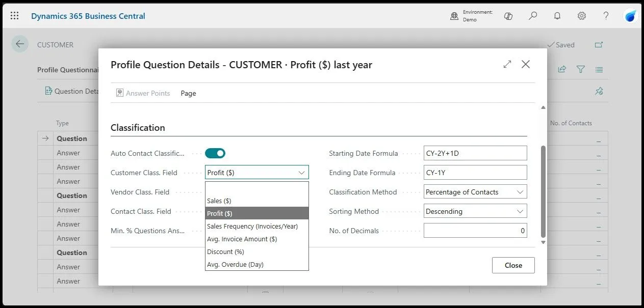Image resolution: width=644 pixels, height=308 pixels.
Task: Click the list view lines icon
Action: [599, 69]
